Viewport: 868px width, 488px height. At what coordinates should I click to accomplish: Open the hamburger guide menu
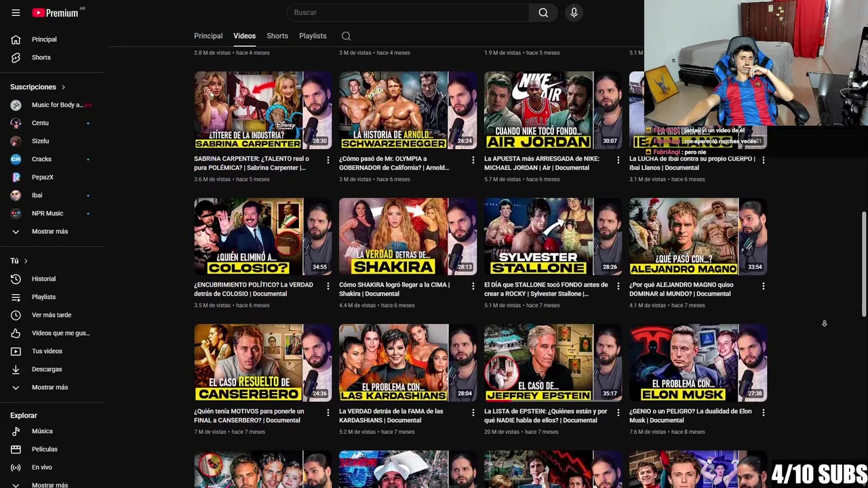point(16,13)
